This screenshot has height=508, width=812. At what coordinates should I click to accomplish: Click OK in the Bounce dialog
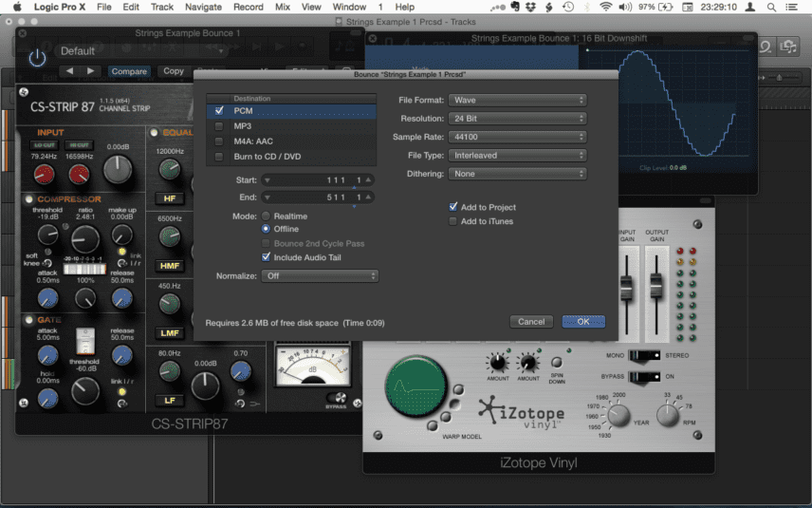click(x=583, y=322)
